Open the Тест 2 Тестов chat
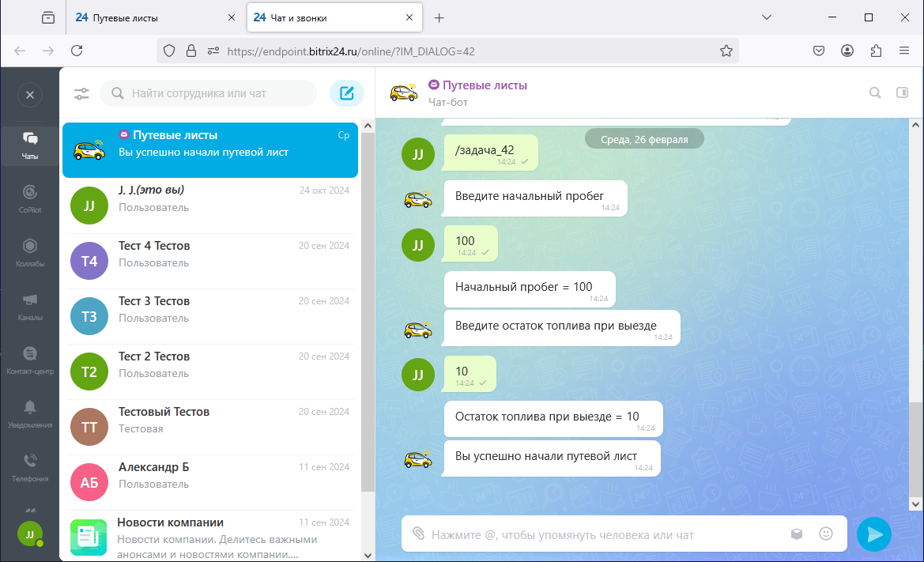Screen dimensions: 924x562 click(x=210, y=372)
